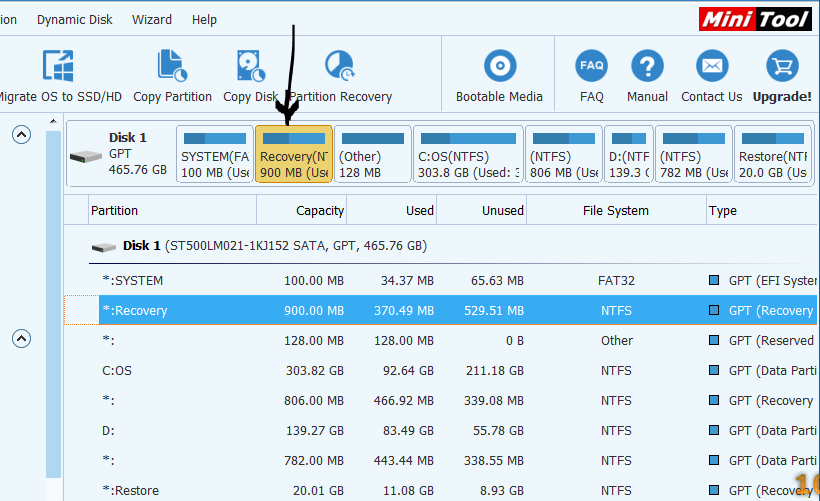Open the Manual help icon
Screen dimensions: 820x501
647,66
